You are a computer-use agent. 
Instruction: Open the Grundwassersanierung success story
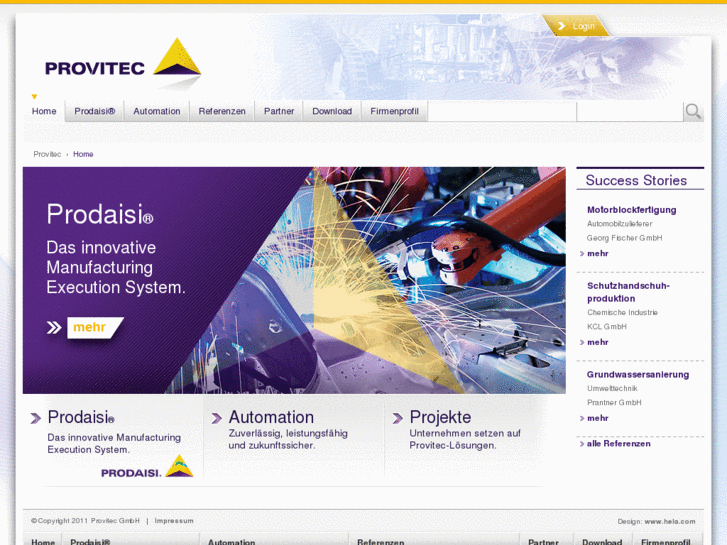tap(638, 374)
